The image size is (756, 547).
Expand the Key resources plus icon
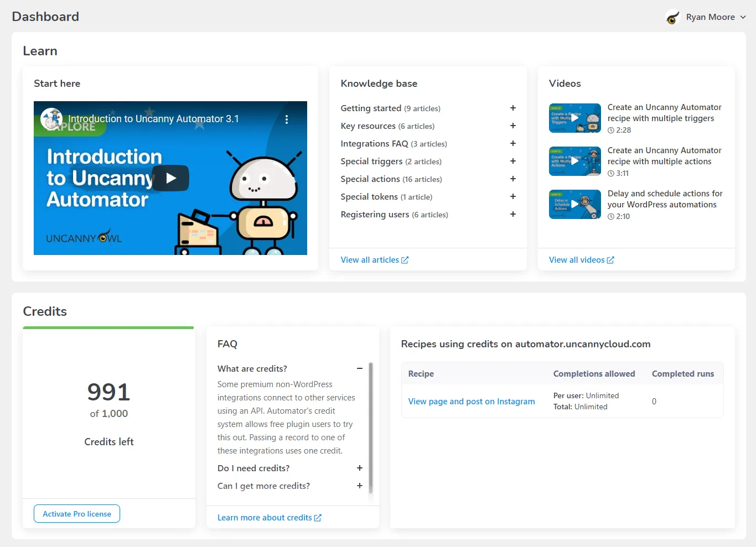[x=512, y=126]
